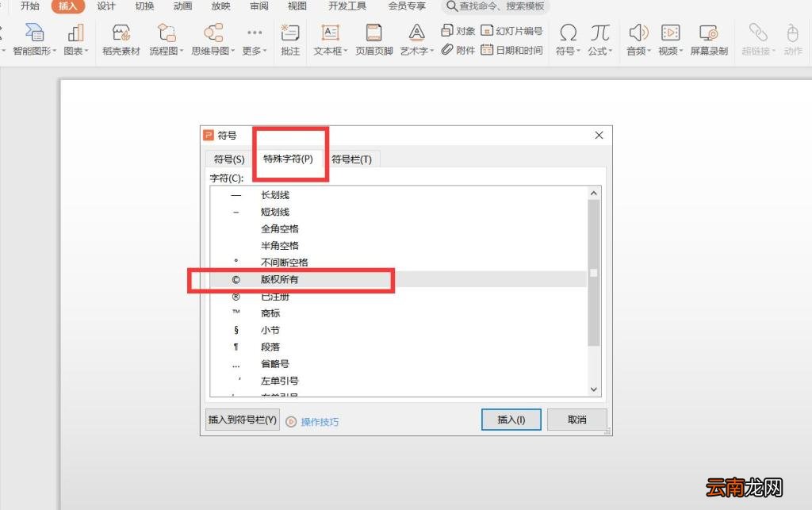Insert a chart with 图表 icon
The height and width of the screenshot is (510, 812).
click(x=75, y=33)
